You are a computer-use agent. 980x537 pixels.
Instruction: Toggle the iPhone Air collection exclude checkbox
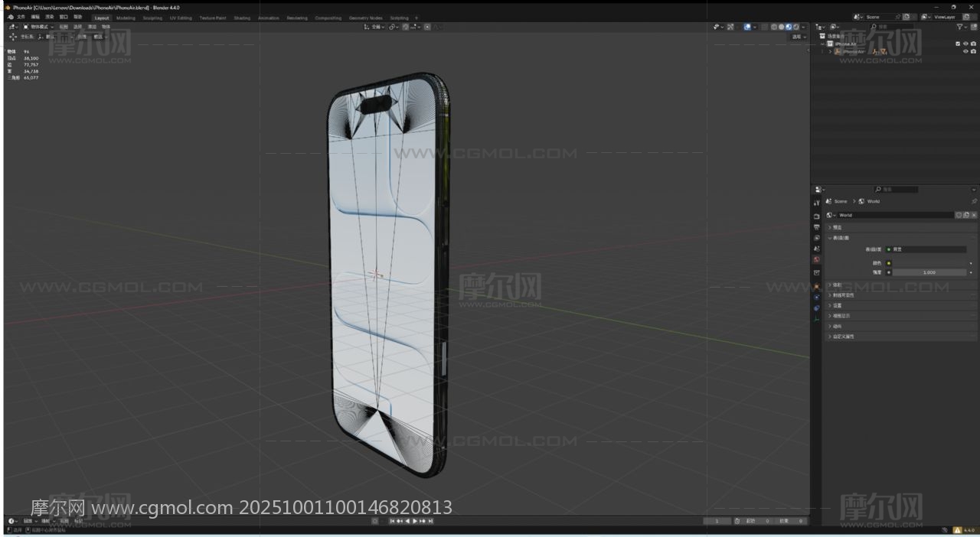(957, 44)
